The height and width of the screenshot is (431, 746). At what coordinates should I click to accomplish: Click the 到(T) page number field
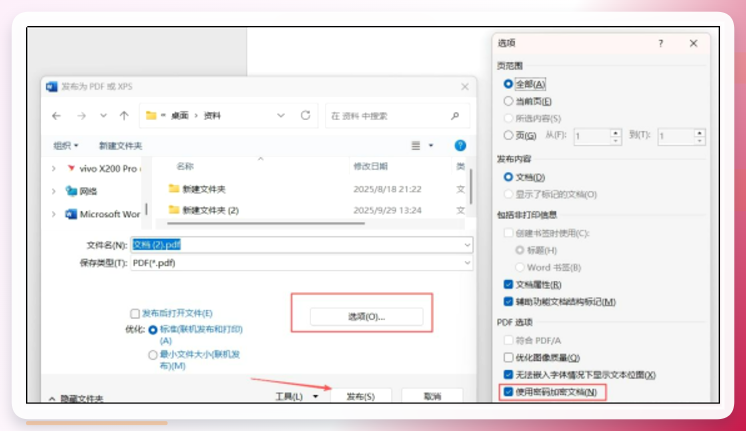tap(676, 137)
